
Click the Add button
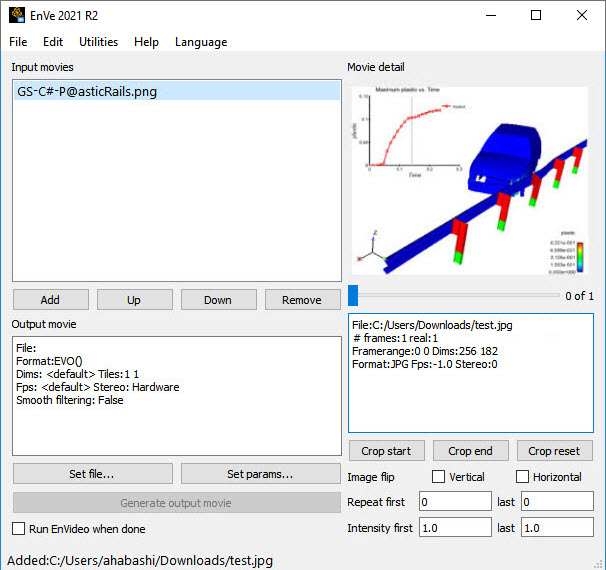(51, 300)
